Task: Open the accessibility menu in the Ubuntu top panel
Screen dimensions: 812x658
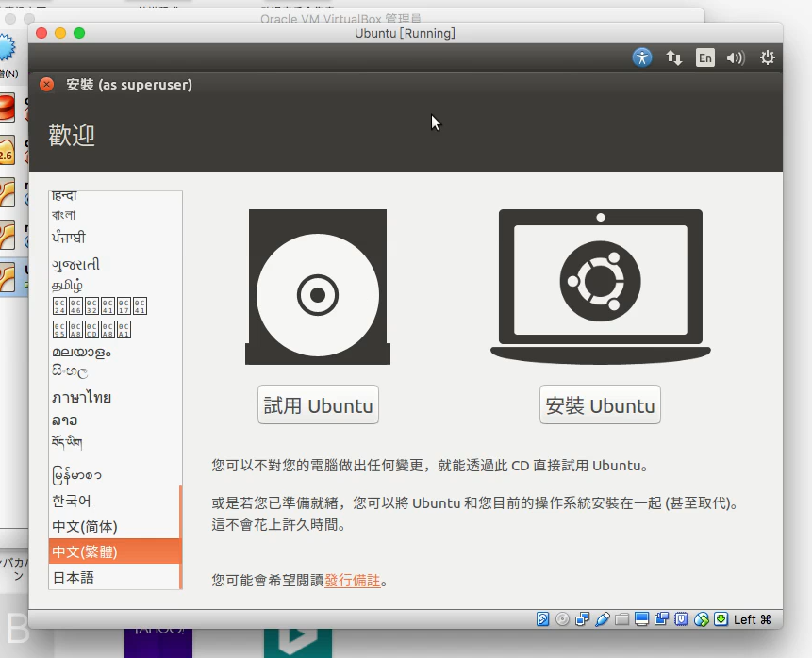Action: coord(641,58)
